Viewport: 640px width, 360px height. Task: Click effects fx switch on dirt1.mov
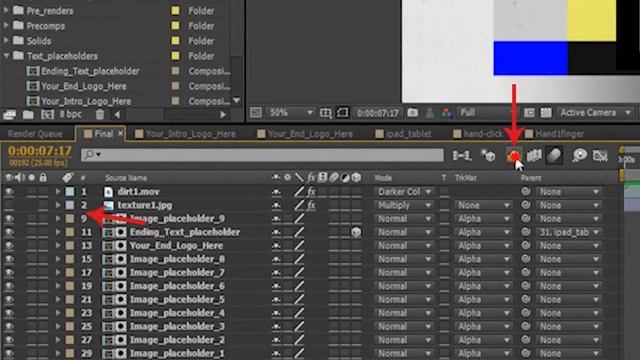(x=311, y=191)
